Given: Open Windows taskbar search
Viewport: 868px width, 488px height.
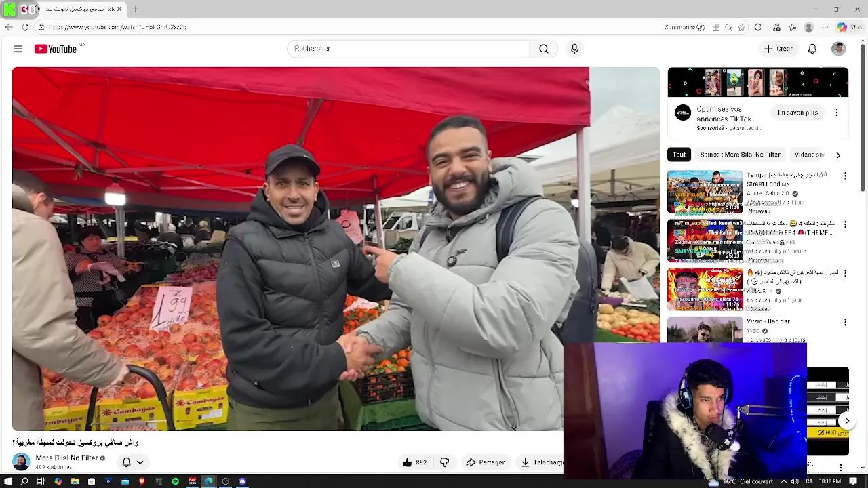Looking at the screenshot, I should (24, 481).
